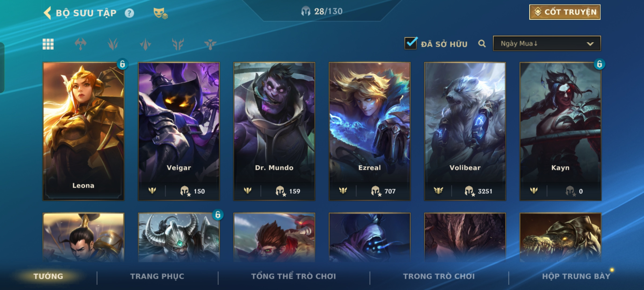Go back using the Bộ Sưu Tập arrow

(47, 13)
